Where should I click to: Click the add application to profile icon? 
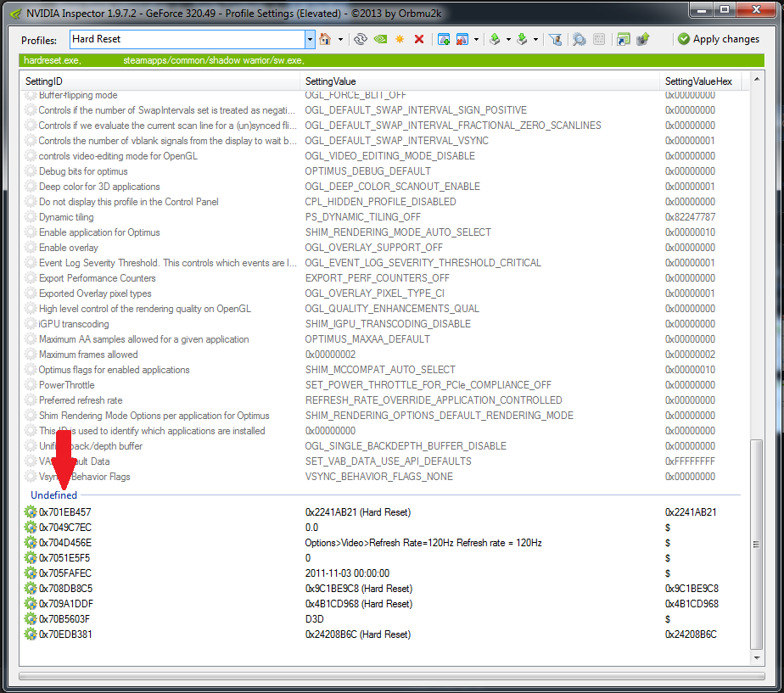(444, 39)
